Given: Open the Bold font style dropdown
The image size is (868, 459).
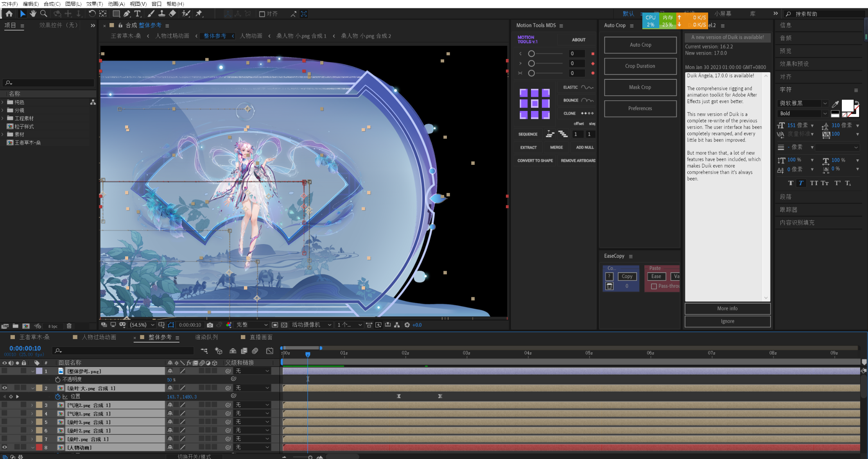Looking at the screenshot, I should coord(803,114).
